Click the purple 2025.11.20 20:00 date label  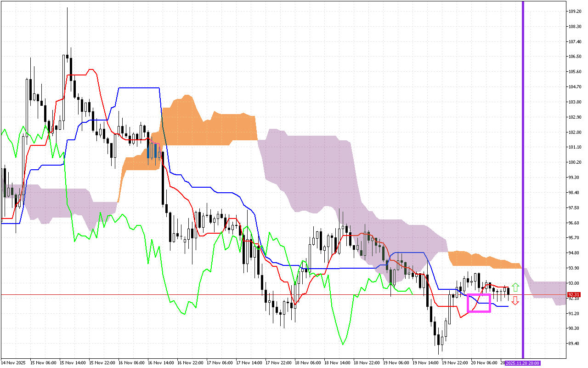tap(522, 363)
